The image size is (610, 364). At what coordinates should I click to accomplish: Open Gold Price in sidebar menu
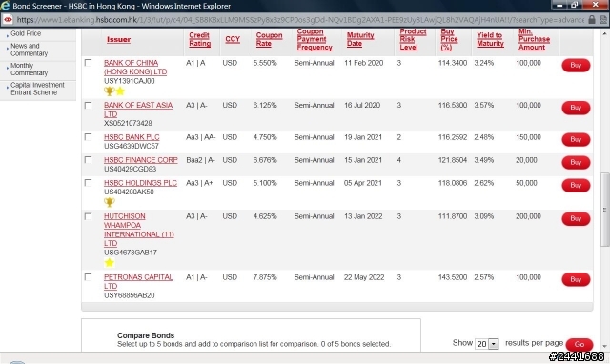(26, 33)
